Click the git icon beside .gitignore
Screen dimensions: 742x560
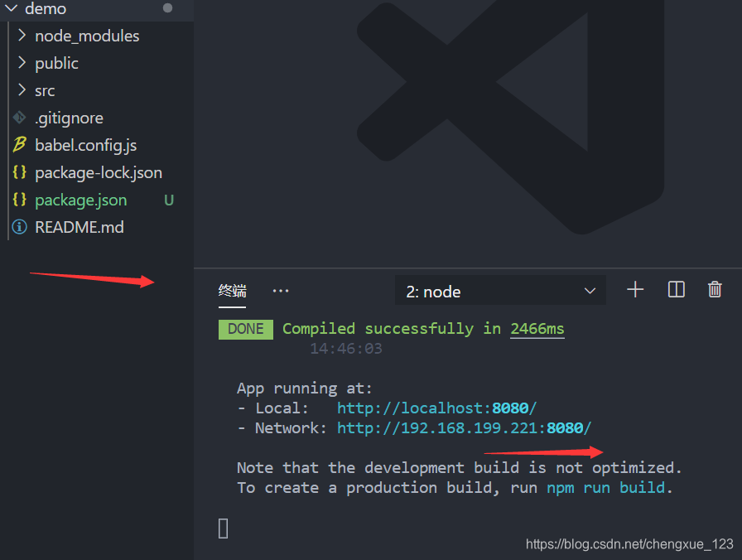19,118
